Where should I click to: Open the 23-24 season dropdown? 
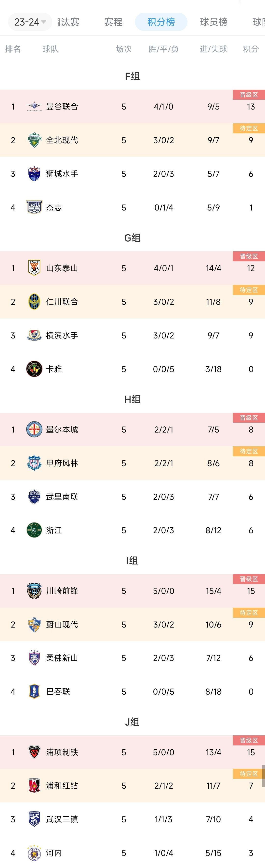tap(30, 22)
